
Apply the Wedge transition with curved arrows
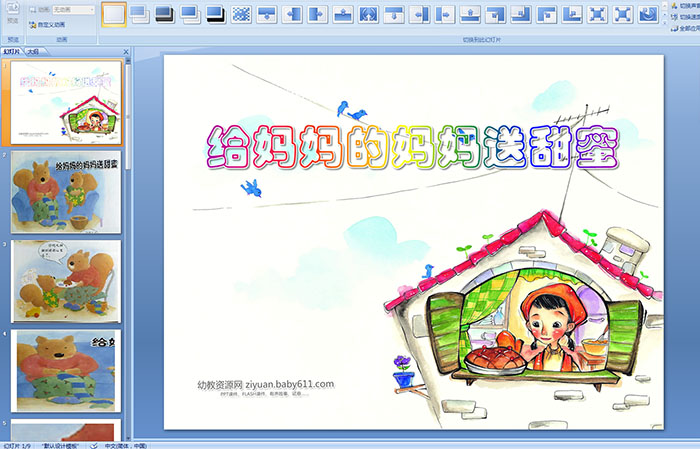(x=368, y=14)
